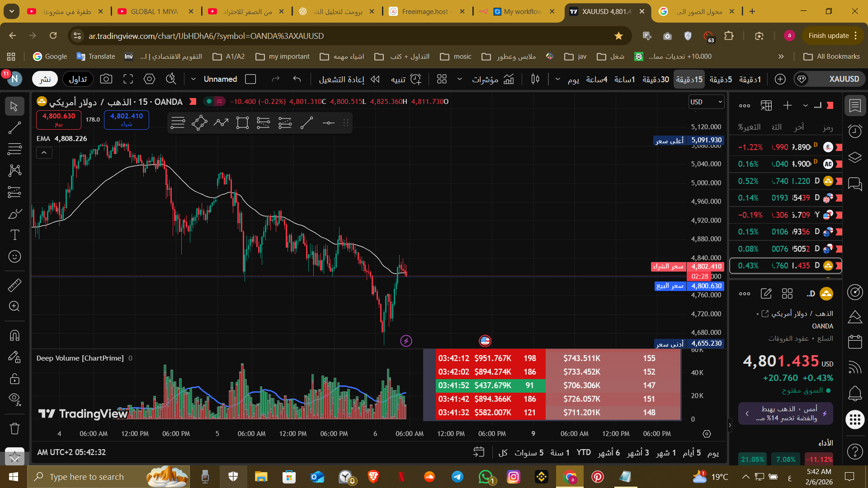Click the red flag on the watchlist header

[x=830, y=105]
